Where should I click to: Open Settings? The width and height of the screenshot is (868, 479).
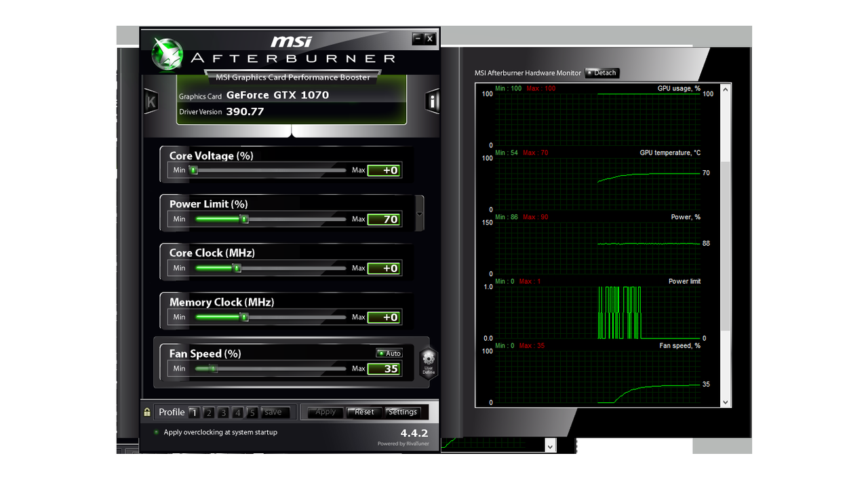point(403,412)
